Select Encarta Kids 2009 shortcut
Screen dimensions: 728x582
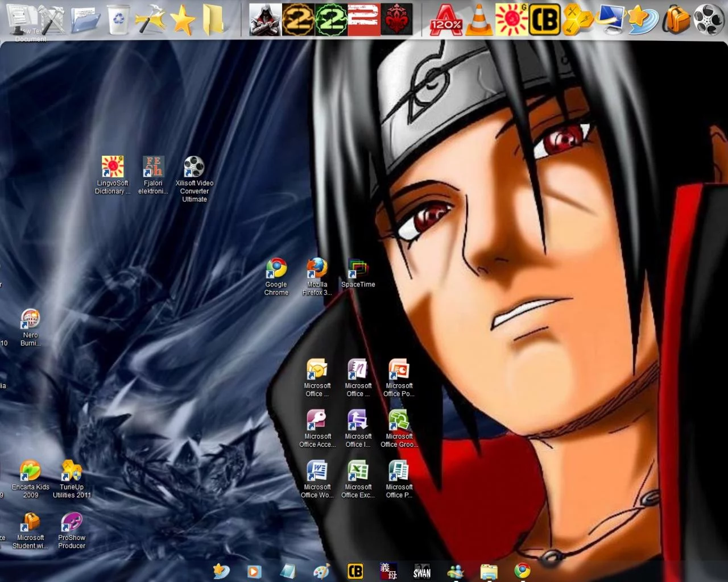pos(31,479)
